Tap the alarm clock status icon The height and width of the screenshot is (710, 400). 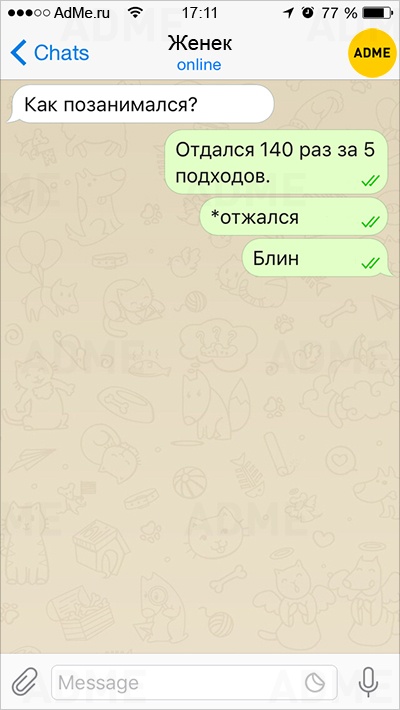(308, 13)
